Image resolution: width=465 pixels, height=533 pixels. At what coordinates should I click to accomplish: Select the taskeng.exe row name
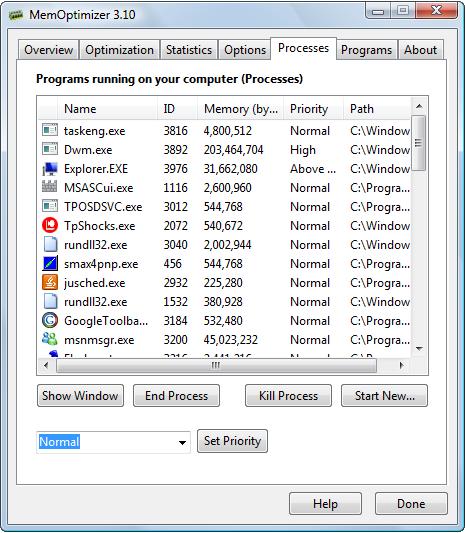point(94,131)
